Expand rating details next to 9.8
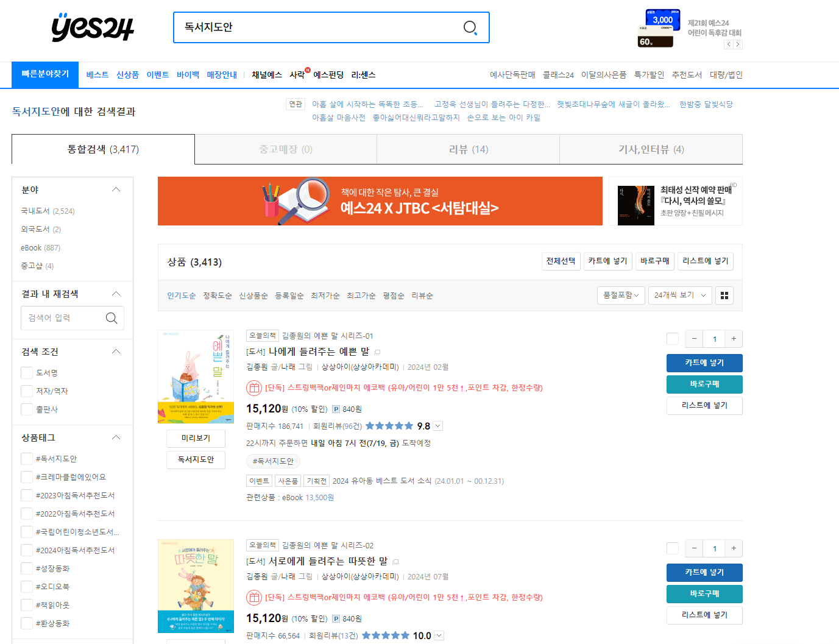Screen dimensions: 839x644 438,426
